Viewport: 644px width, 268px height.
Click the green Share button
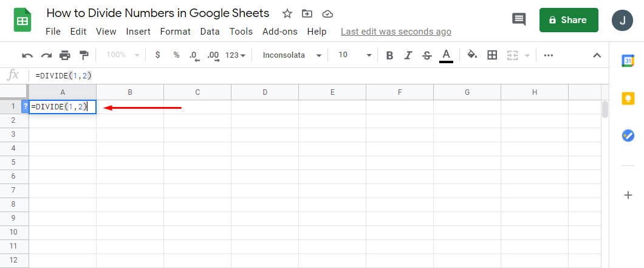tap(568, 20)
